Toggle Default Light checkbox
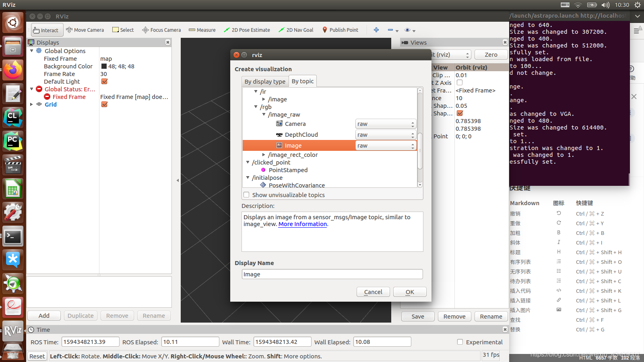644x362 pixels. [x=104, y=82]
